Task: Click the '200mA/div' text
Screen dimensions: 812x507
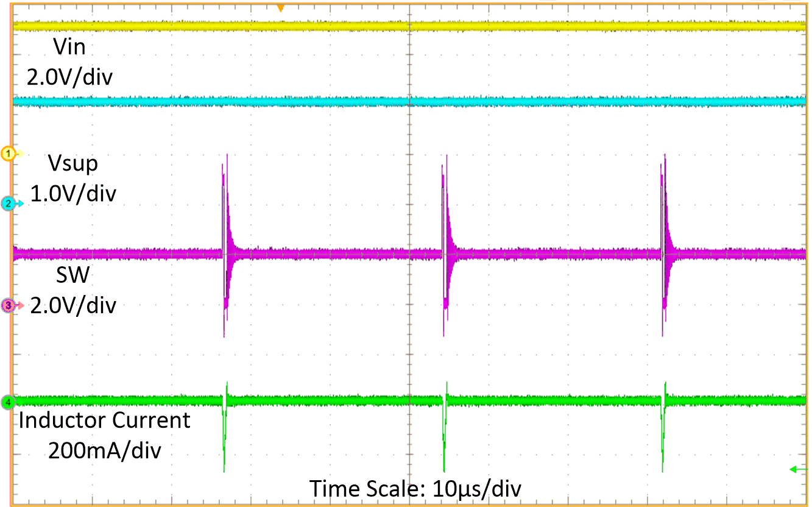Action: (x=105, y=451)
